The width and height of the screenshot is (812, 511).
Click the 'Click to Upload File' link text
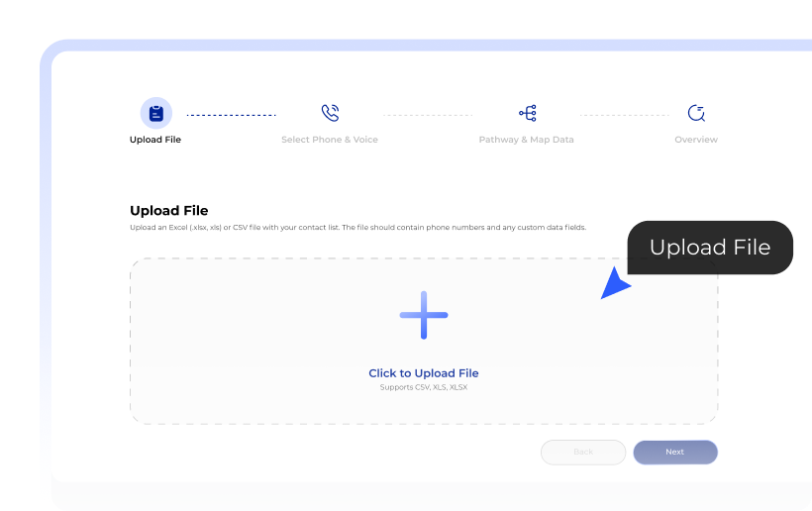click(424, 373)
